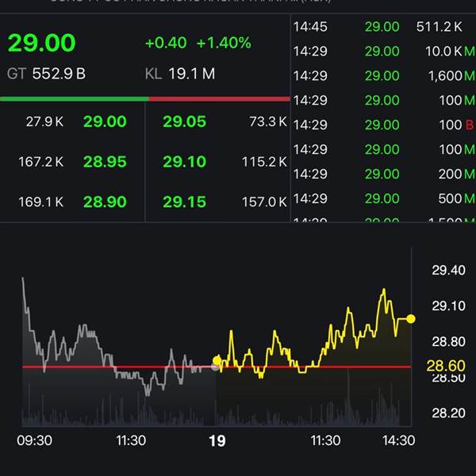Tap the yellow dot at session 19 open

point(217,360)
